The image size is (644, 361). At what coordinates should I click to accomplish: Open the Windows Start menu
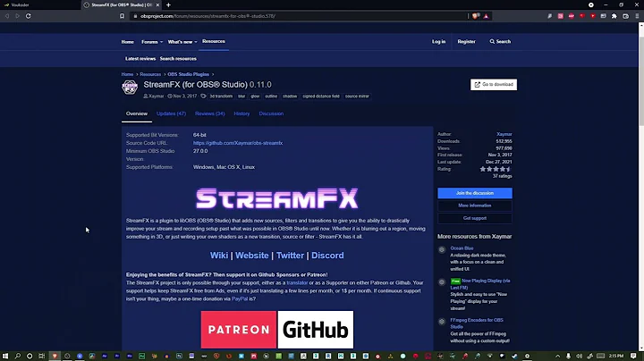coord(5,356)
